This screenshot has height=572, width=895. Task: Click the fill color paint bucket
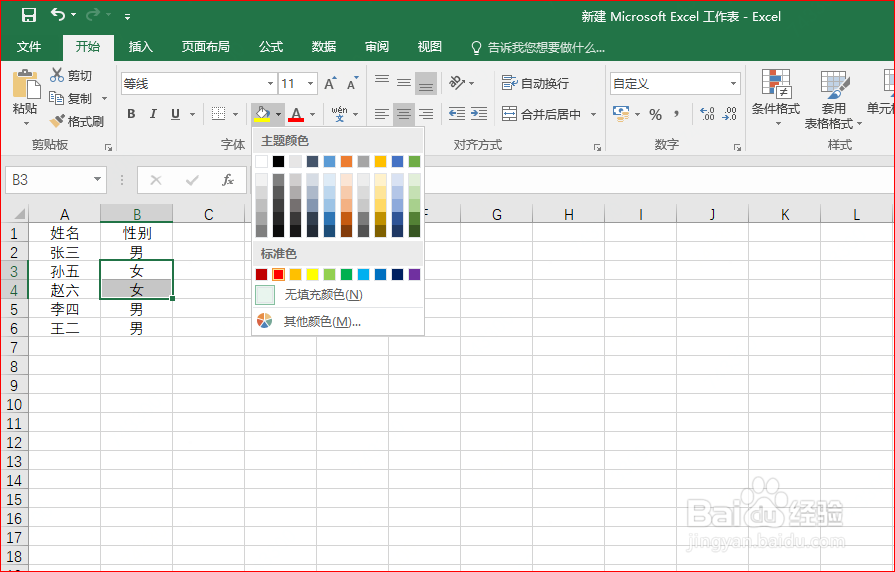pos(262,114)
